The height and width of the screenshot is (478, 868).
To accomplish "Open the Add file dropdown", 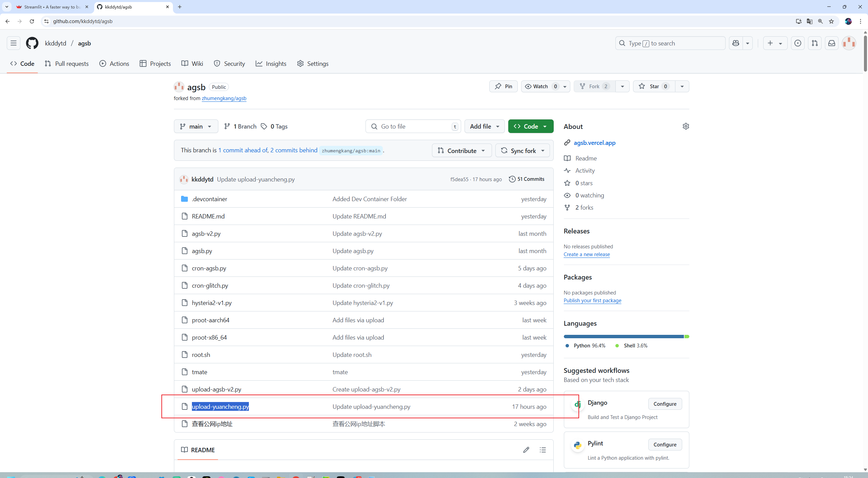I will coord(485,126).
